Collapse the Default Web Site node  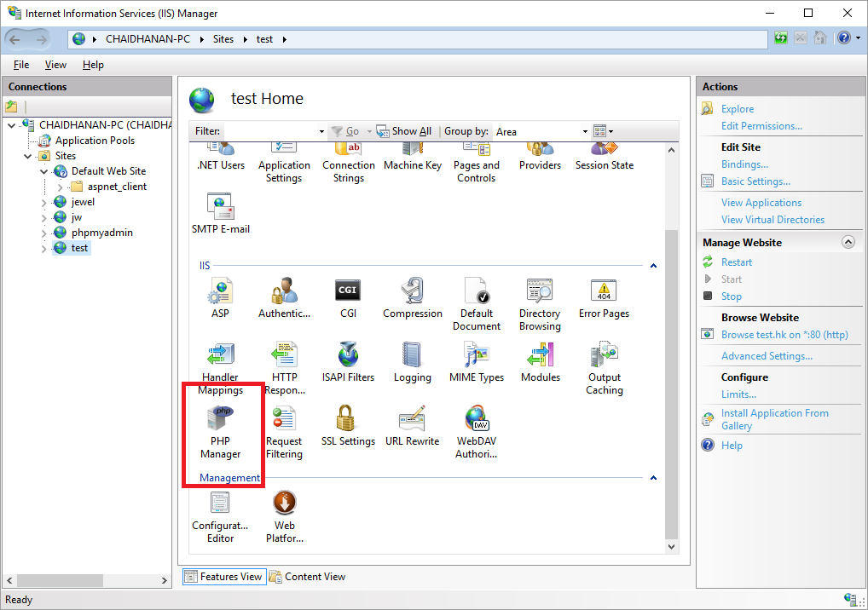pos(44,171)
